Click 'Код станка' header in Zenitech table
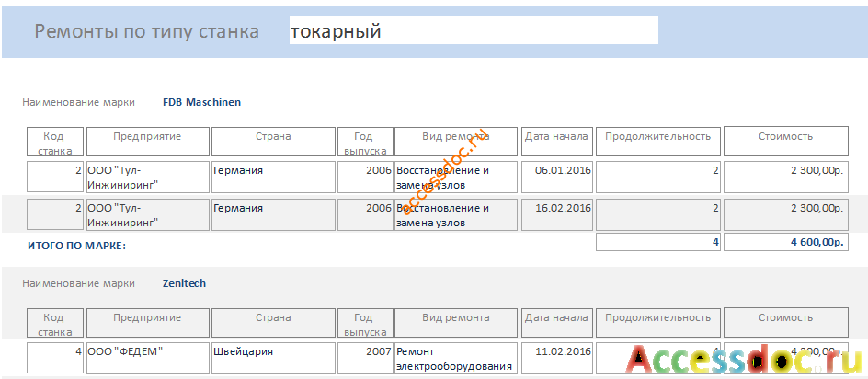The image size is (868, 379). click(x=55, y=323)
